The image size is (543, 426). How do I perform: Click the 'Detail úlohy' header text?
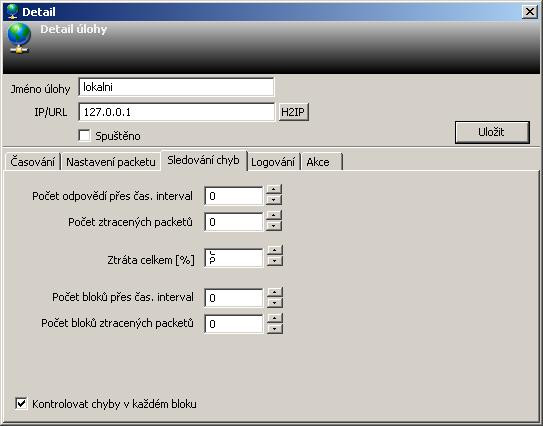pyautogui.click(x=73, y=29)
